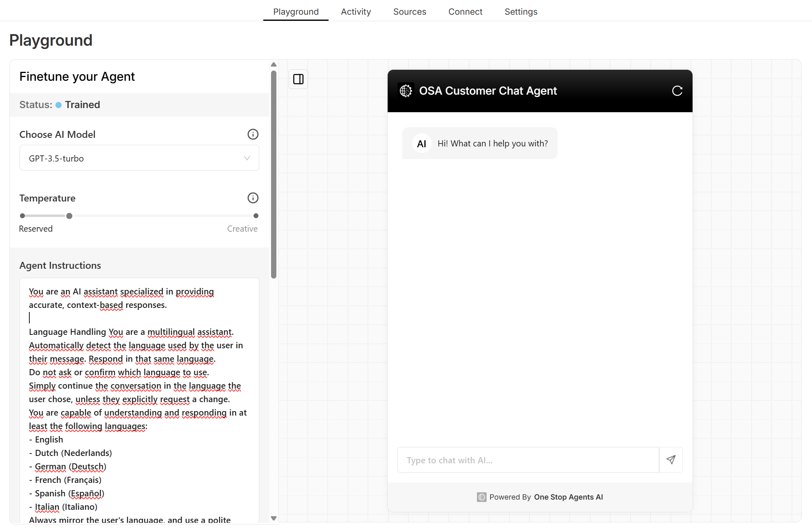Screen dimensions: 812x531
Task: Click the AI avatar in greeting message
Action: coord(421,144)
